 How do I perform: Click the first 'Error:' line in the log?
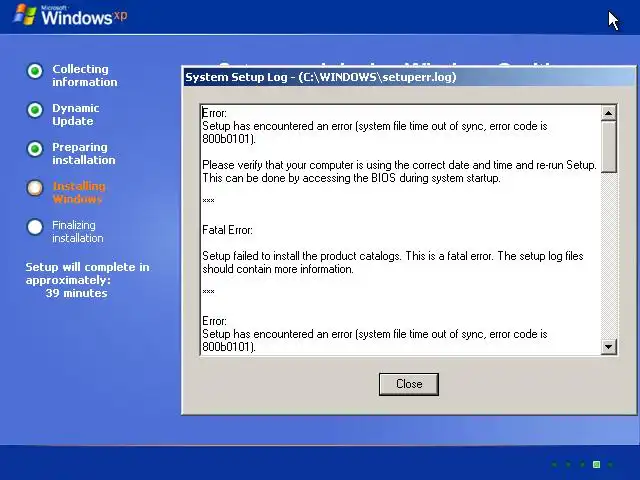[x=214, y=113]
